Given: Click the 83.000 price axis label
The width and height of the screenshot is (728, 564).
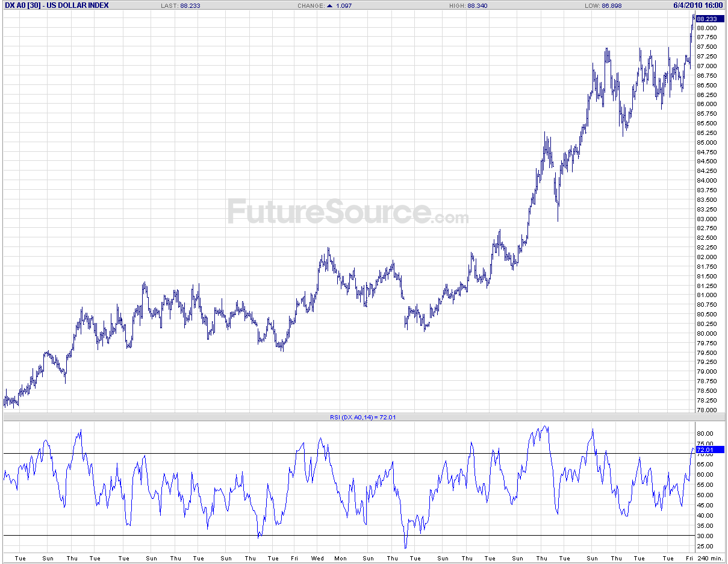Looking at the screenshot, I should (x=706, y=219).
